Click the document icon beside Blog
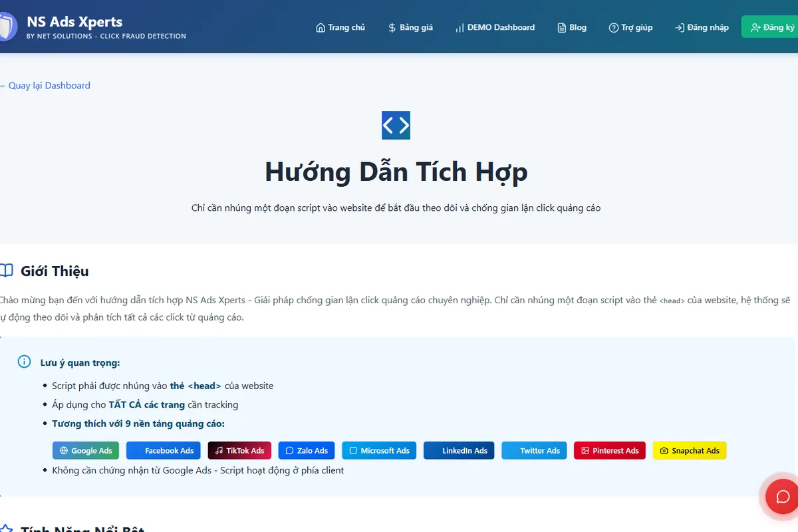 (x=562, y=27)
